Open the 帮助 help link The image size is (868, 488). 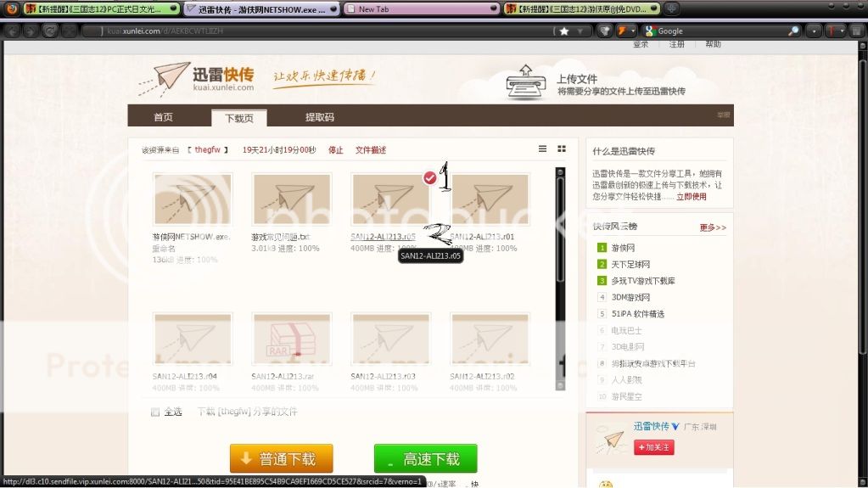pos(713,44)
